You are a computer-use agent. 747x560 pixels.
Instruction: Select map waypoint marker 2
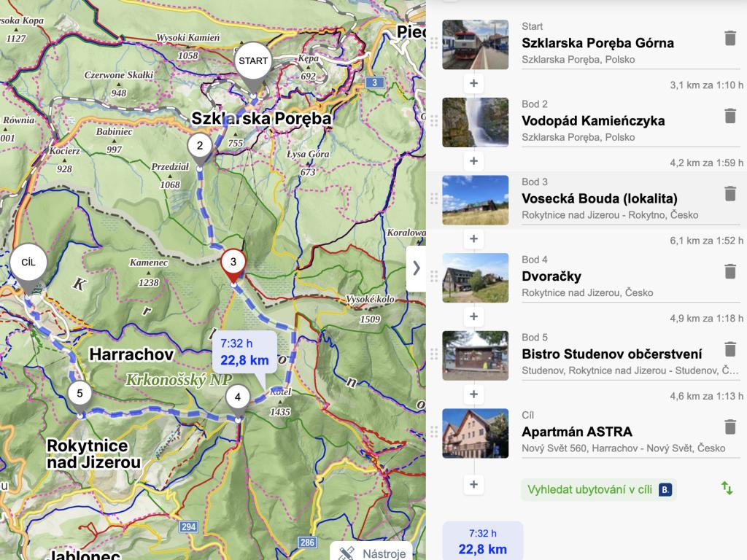[x=200, y=146]
